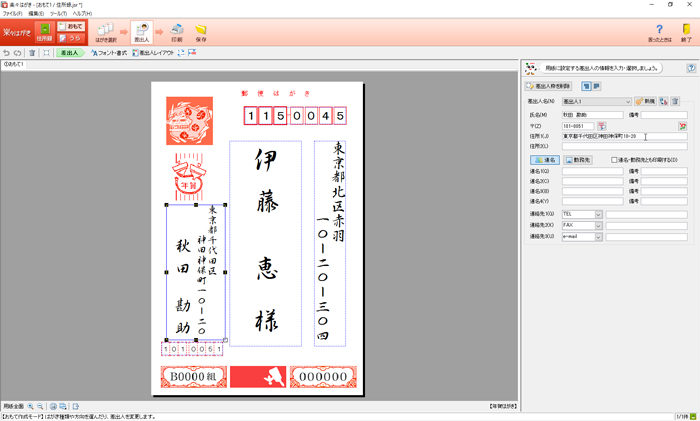
Task: Click the 差出人枠を削除 button
Action: [550, 86]
